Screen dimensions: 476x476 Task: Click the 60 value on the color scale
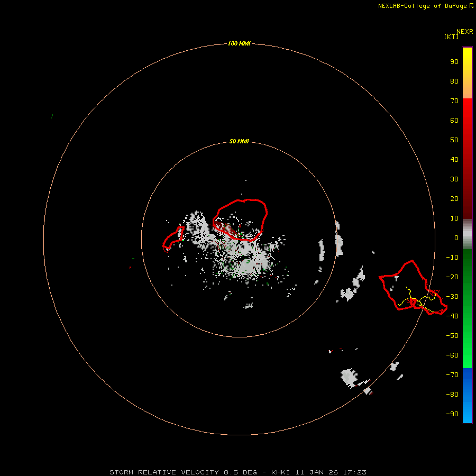pos(454,120)
